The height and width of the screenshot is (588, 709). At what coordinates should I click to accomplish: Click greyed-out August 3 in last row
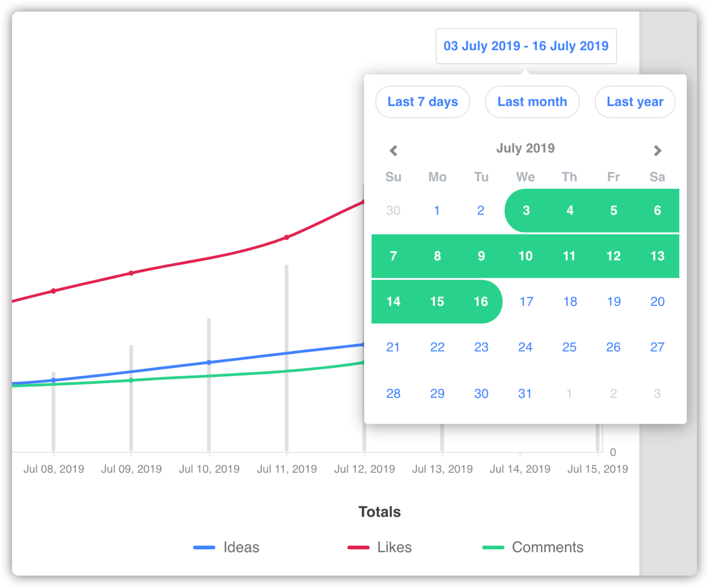tap(657, 394)
